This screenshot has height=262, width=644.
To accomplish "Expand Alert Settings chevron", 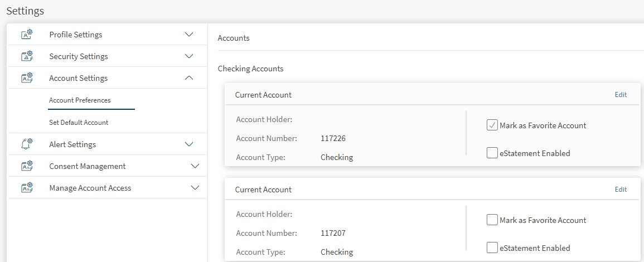I will (x=189, y=144).
